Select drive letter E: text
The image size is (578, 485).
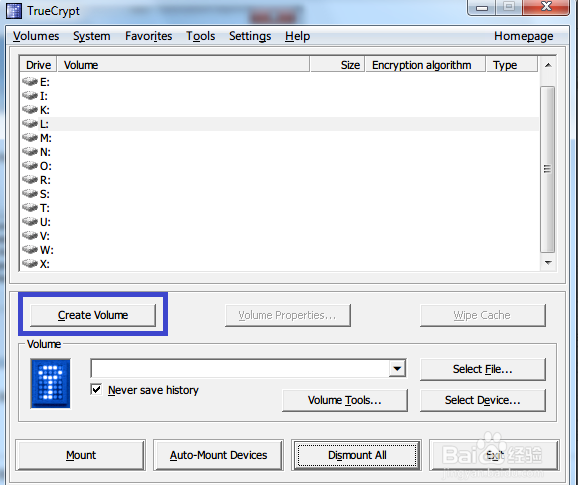coord(45,82)
